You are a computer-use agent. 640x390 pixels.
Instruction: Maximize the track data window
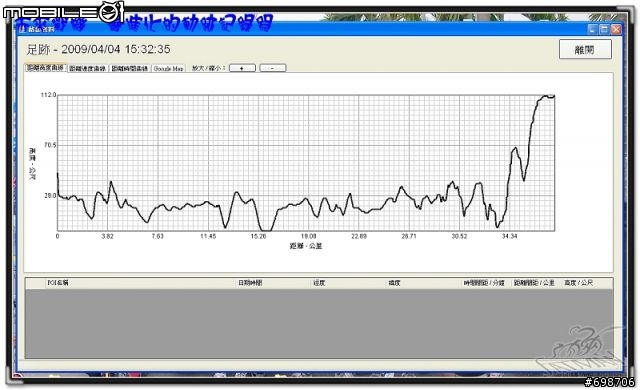click(604, 29)
